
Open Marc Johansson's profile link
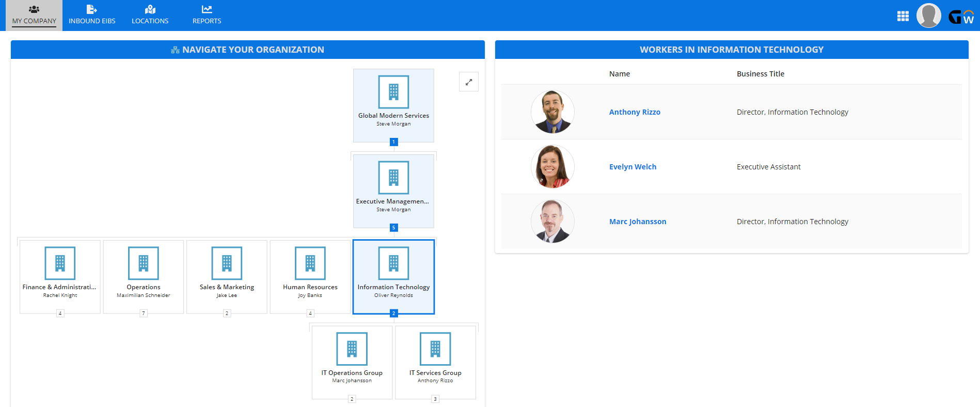(638, 222)
